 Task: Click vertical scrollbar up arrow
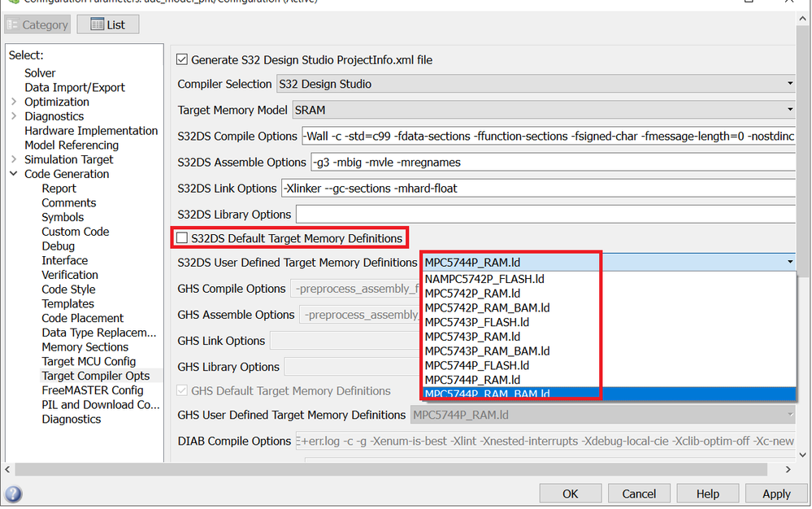pyautogui.click(x=803, y=19)
